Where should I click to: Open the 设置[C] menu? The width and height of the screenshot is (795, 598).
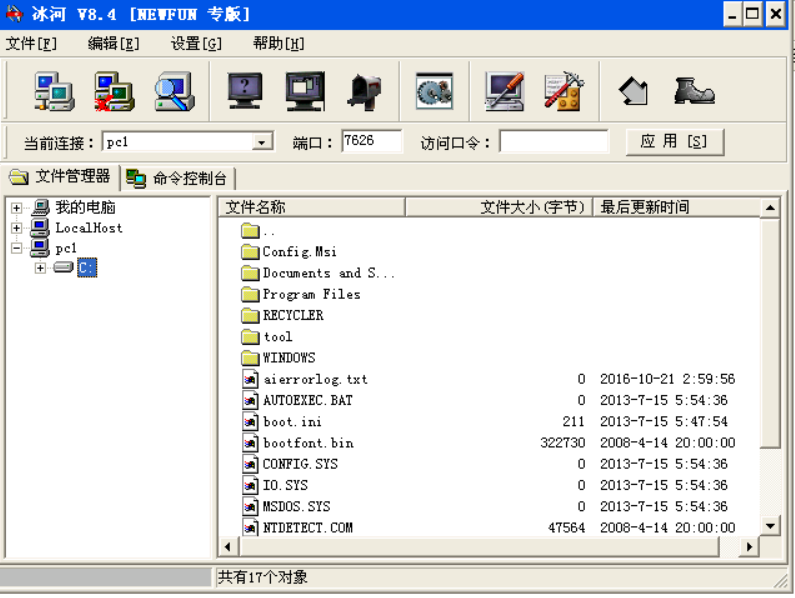[x=196, y=44]
